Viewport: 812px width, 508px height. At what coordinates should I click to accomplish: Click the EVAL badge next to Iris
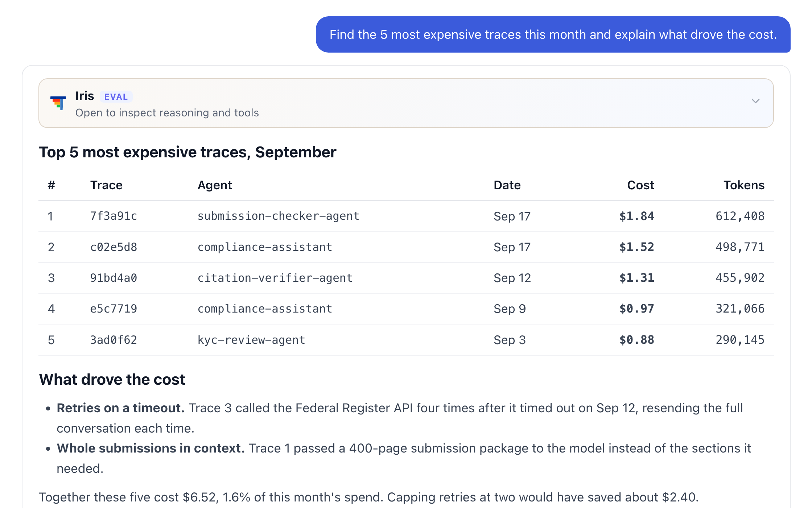(x=116, y=97)
